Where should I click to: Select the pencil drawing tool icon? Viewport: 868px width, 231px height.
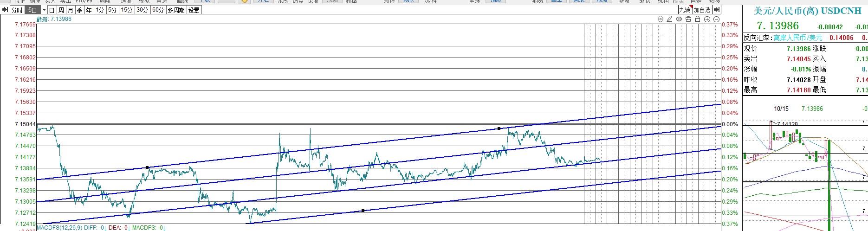670,19
